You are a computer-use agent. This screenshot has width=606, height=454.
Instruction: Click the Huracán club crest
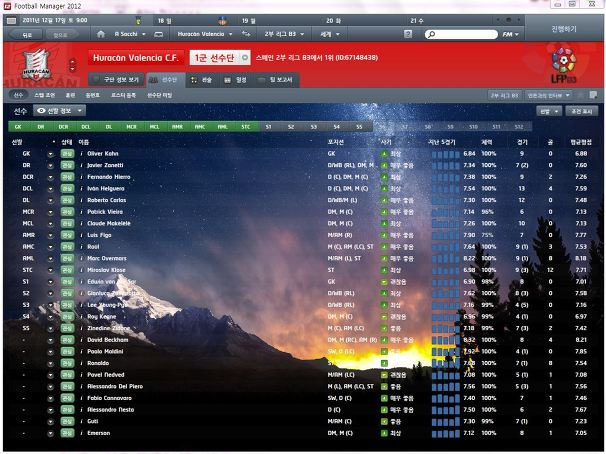pyautogui.click(x=36, y=65)
